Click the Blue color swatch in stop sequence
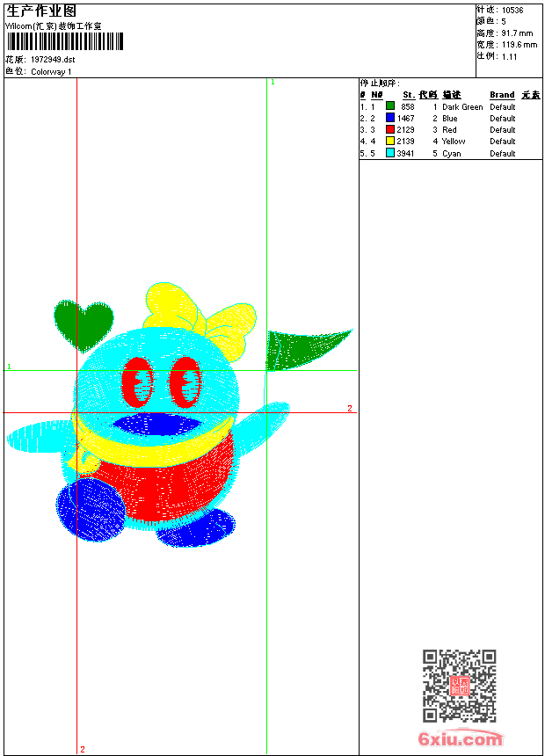The image size is (545, 756). click(390, 118)
